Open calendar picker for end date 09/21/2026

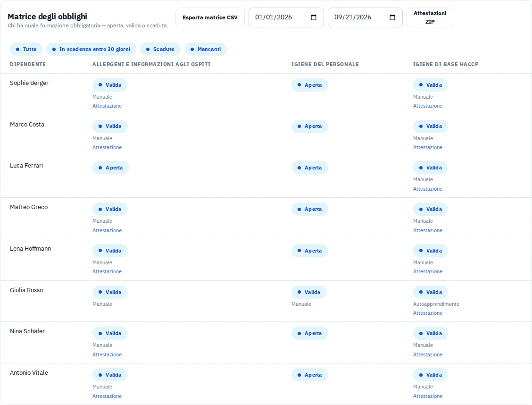tap(392, 17)
